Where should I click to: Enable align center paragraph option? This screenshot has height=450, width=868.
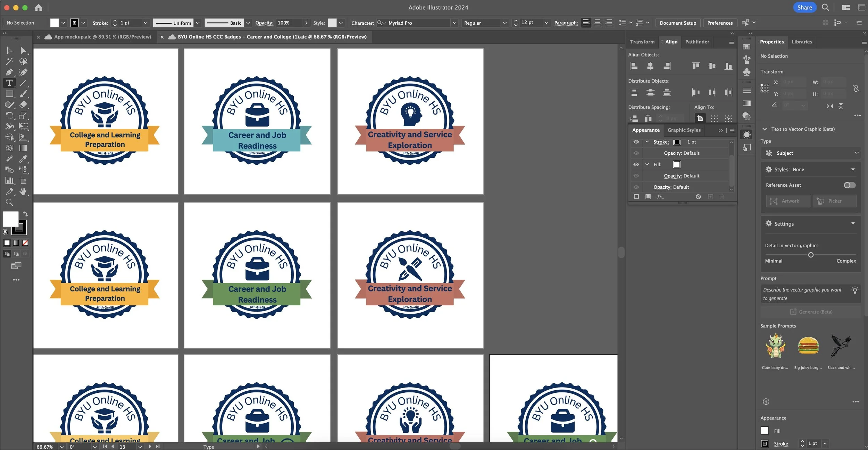pyautogui.click(x=598, y=23)
